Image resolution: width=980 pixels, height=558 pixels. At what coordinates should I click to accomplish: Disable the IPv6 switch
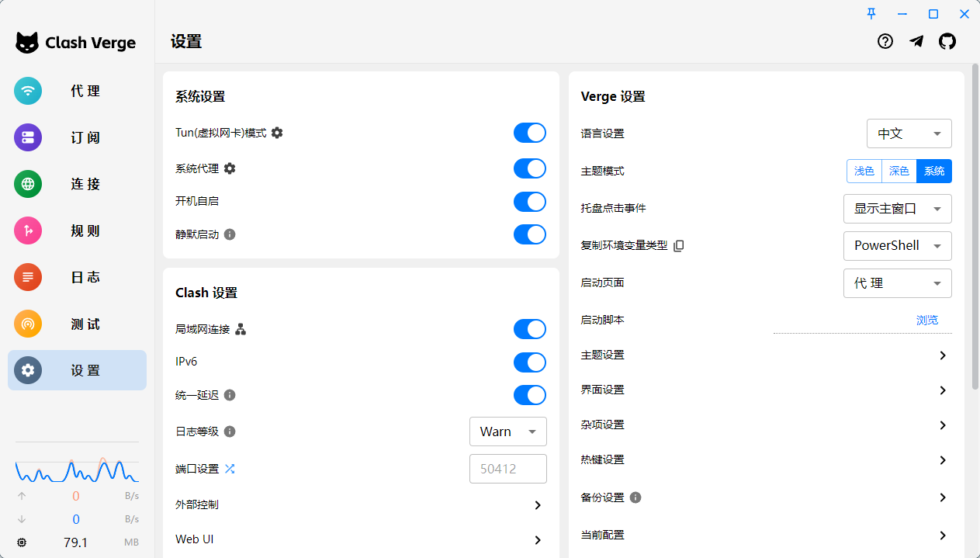(x=530, y=362)
